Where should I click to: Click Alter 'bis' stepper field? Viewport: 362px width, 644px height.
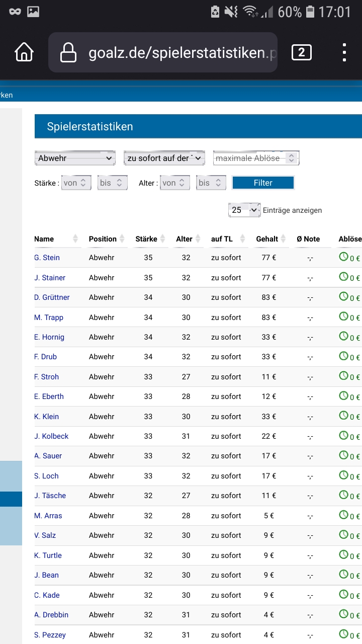(211, 183)
